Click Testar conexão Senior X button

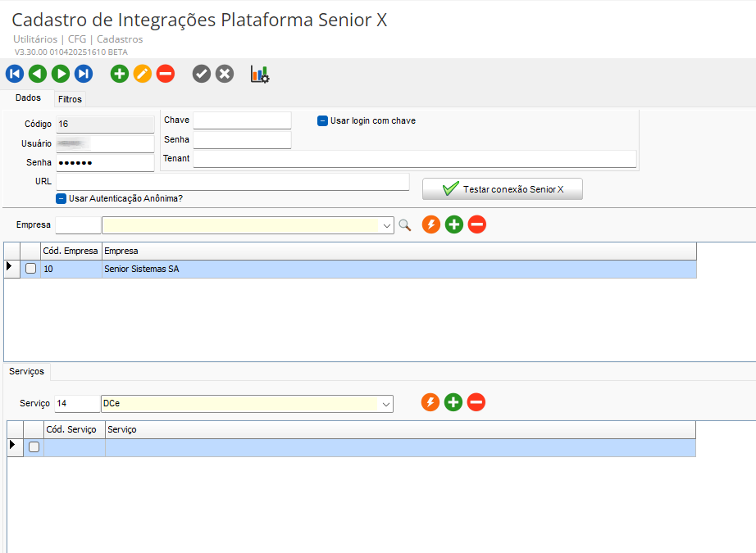pos(503,189)
